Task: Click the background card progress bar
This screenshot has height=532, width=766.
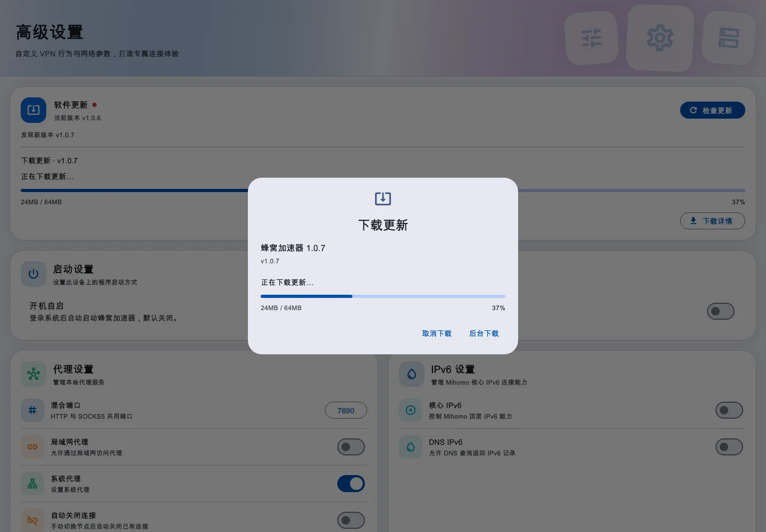Action: coord(383,190)
